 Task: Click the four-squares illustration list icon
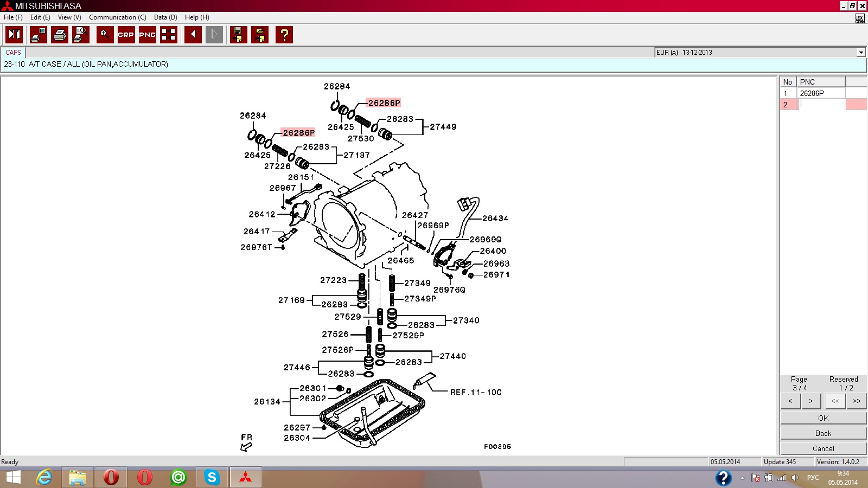point(169,35)
